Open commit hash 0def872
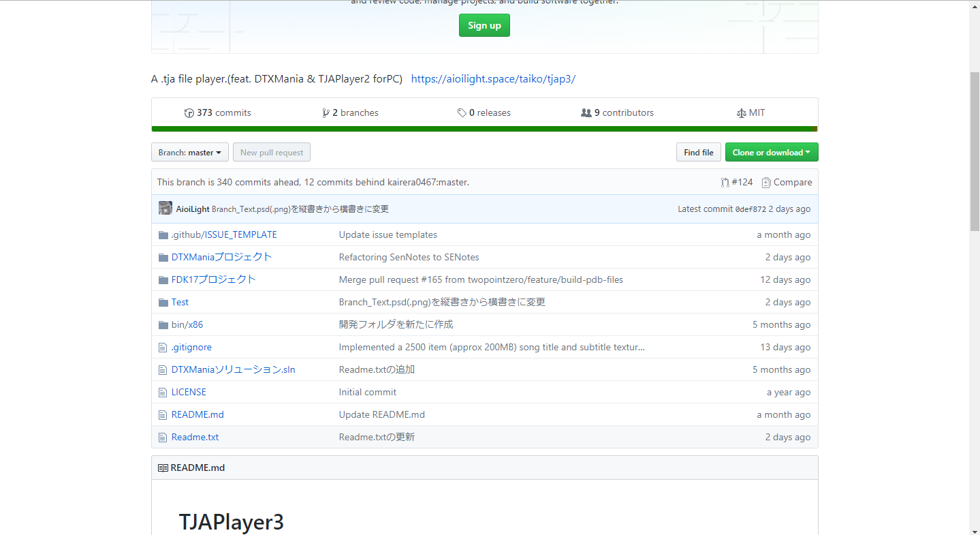Screen dimensions: 980x535 (x=750, y=209)
